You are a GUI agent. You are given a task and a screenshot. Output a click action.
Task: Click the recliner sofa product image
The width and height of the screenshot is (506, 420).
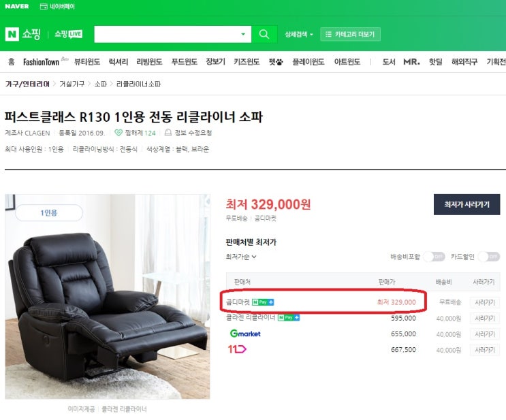pyautogui.click(x=108, y=296)
